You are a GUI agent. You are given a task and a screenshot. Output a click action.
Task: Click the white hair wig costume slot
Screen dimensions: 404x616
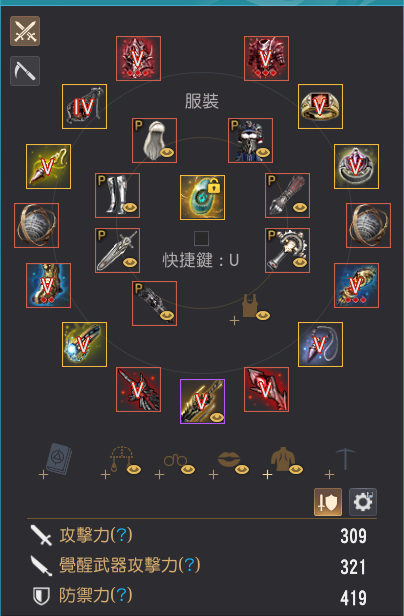154,141
